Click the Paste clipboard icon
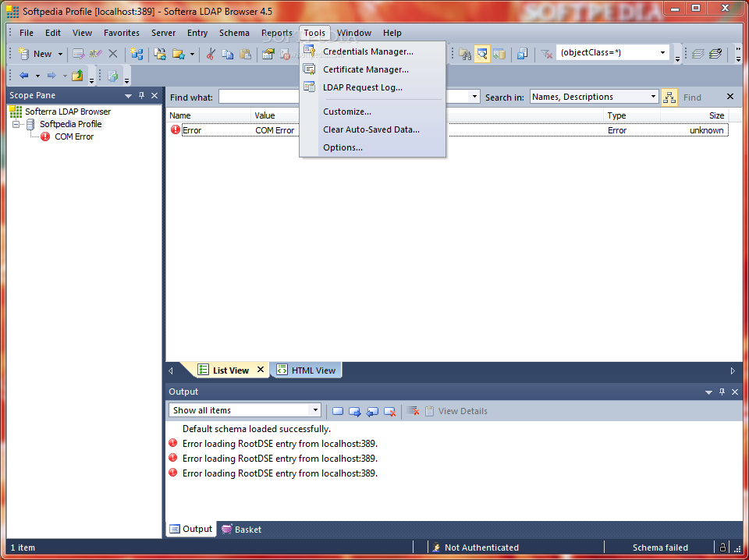 246,54
